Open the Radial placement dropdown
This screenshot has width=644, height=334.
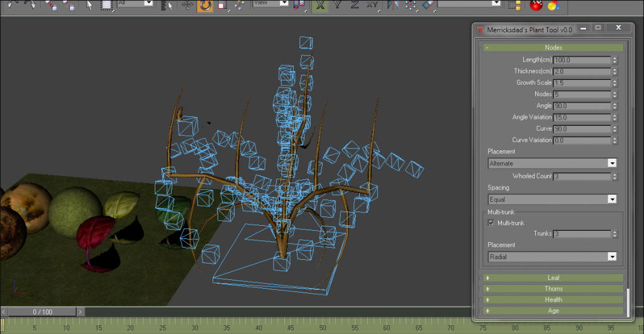point(552,257)
